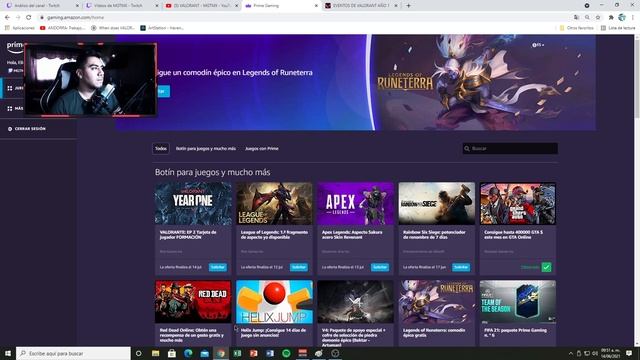Open the Windows notification center
Screen dimensions: 640x360
[629, 353]
